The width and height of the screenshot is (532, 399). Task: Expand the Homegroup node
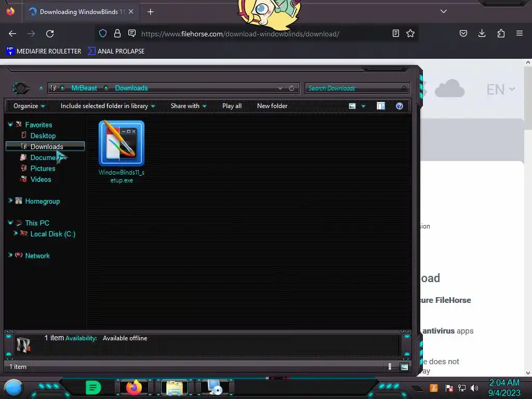click(x=10, y=201)
